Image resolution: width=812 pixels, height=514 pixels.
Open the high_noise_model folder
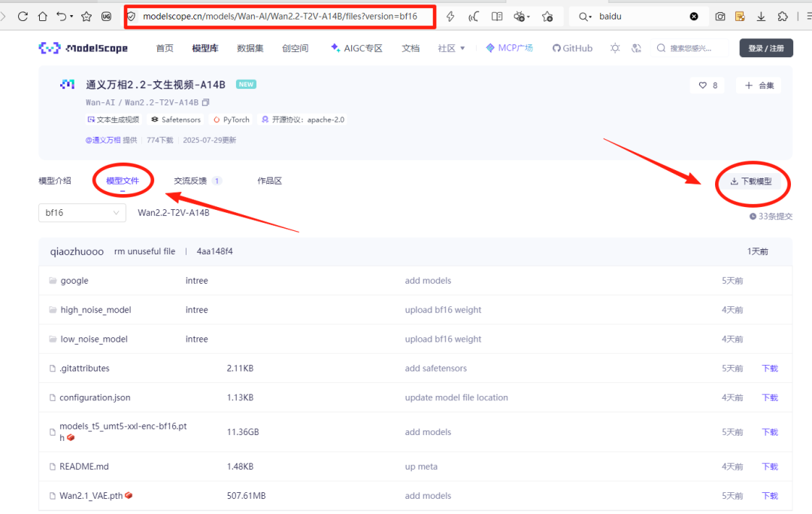[95, 310]
